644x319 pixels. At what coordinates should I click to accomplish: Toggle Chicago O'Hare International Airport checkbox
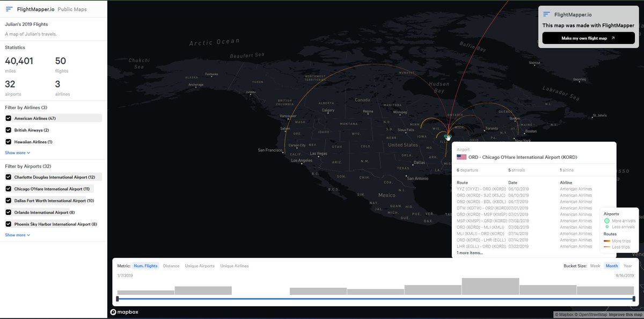point(8,189)
